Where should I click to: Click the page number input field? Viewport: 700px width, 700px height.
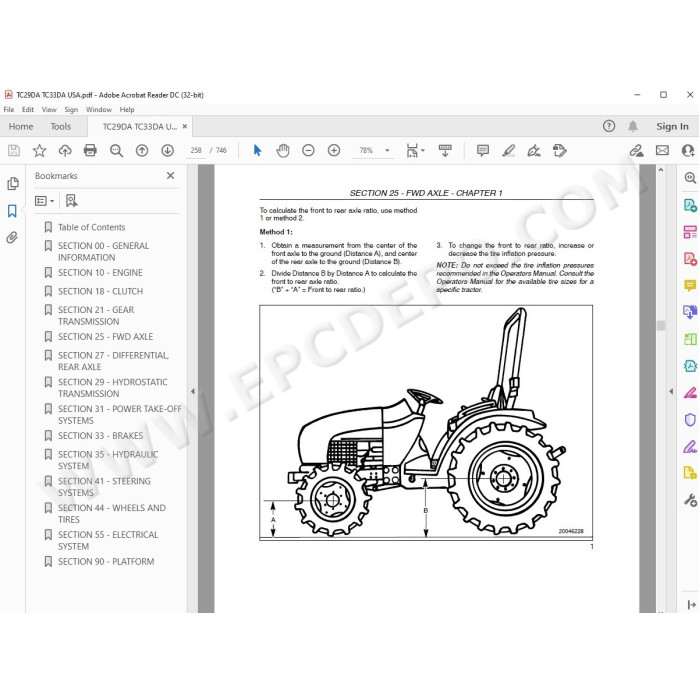pos(196,150)
